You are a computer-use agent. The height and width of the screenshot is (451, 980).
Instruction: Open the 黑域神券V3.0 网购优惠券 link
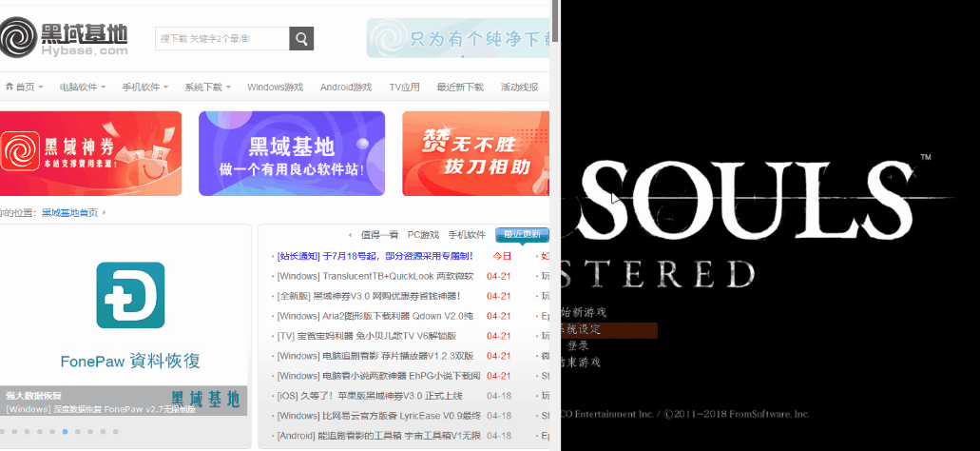coord(369,296)
